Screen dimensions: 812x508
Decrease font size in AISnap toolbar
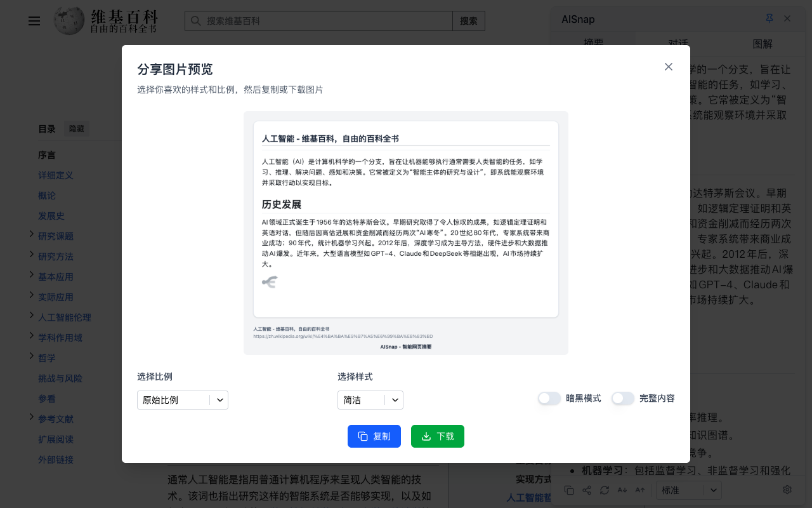[622, 490]
